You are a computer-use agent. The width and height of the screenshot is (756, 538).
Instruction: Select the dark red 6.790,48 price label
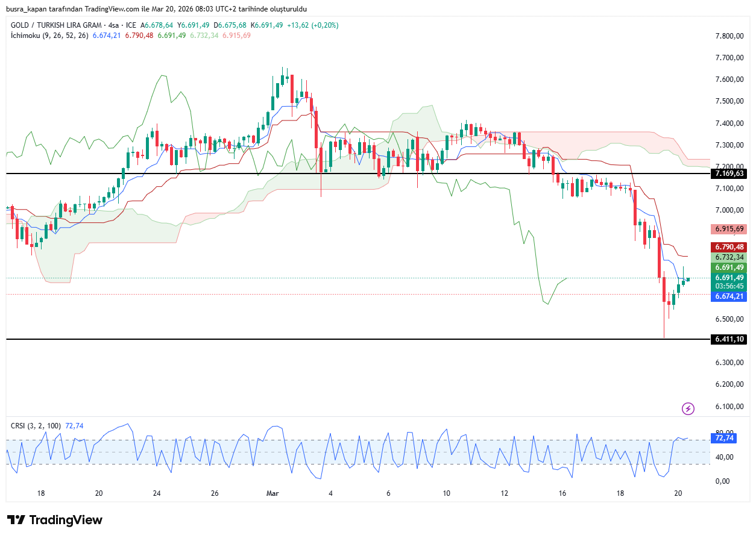pos(729,247)
